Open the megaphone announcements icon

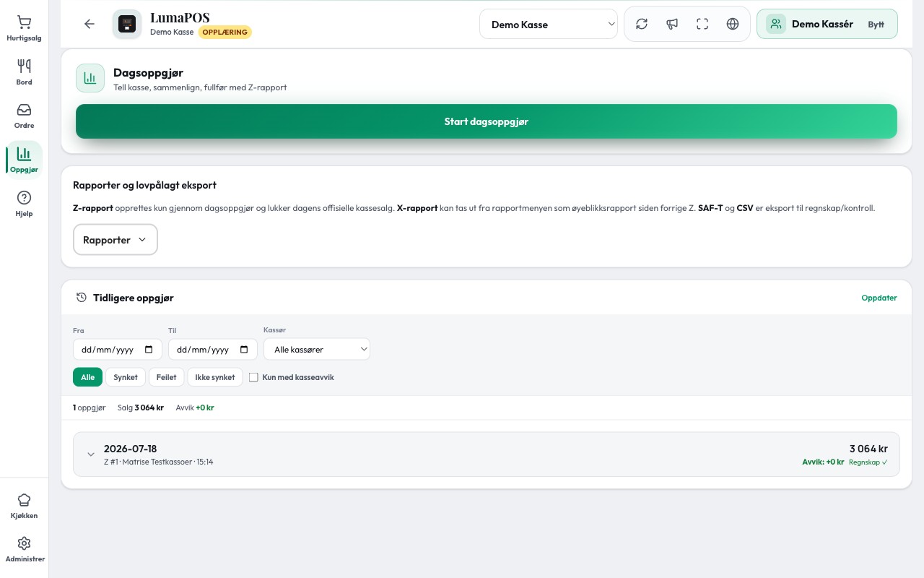(672, 24)
